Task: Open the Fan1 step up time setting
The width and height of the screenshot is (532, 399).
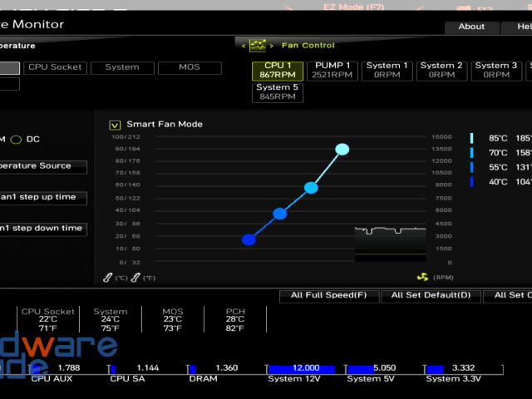Action: pos(42,198)
